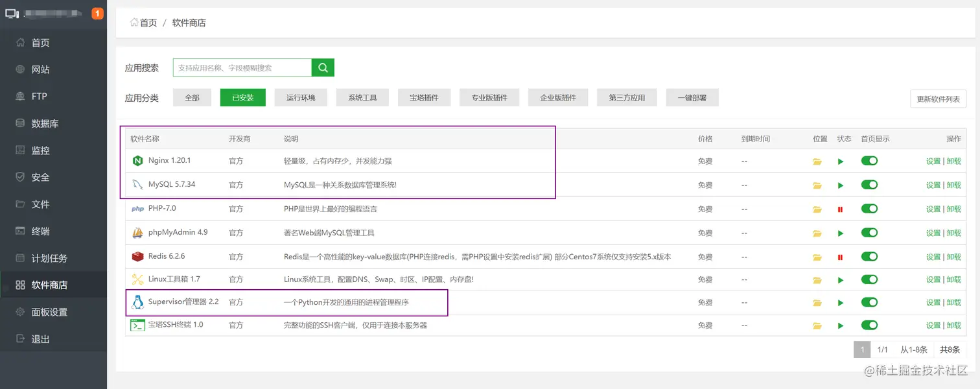Viewport: 980px width, 389px height.
Task: Toggle homepage display for MySQL 5.7.34
Action: tap(869, 185)
